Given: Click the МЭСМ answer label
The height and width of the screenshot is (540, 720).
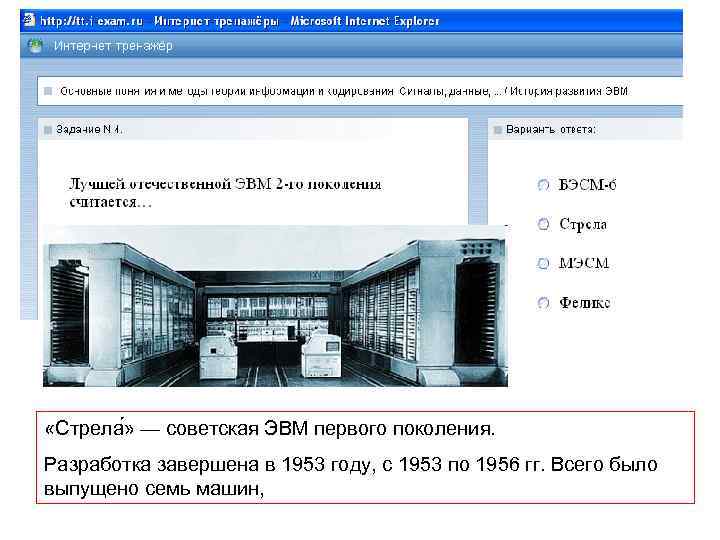Looking at the screenshot, I should 584,263.
